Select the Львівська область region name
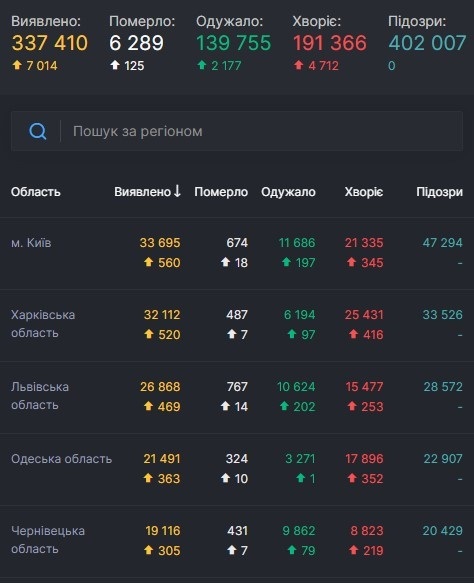This screenshot has width=474, height=583. pos(40,396)
